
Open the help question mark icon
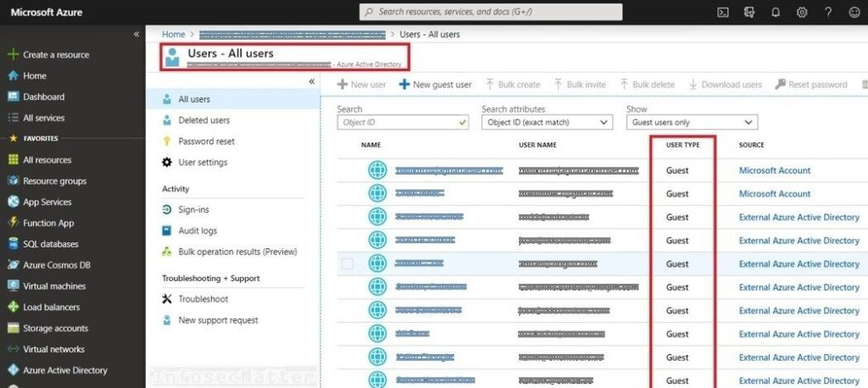pyautogui.click(x=828, y=12)
